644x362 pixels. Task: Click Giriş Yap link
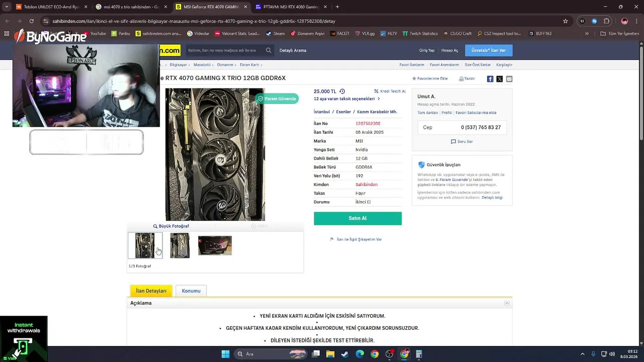click(x=427, y=50)
